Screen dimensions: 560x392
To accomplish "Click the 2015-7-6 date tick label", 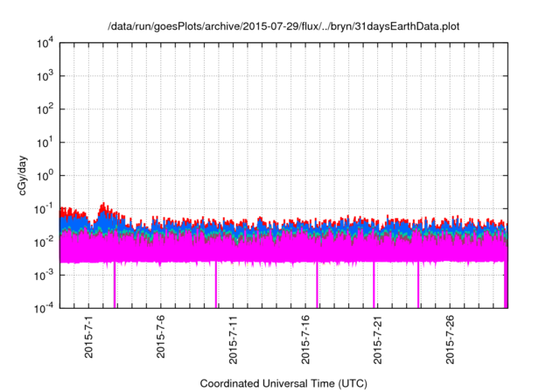I will click(160, 337).
